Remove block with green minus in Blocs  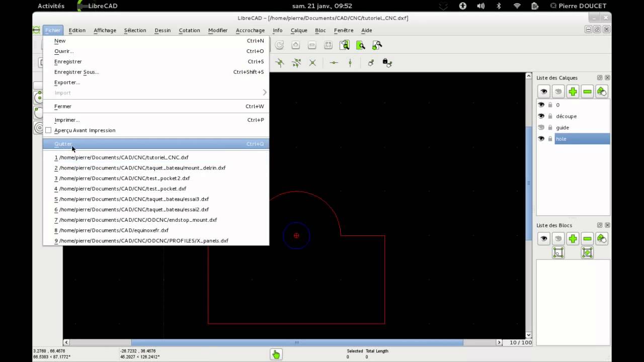coord(587,239)
